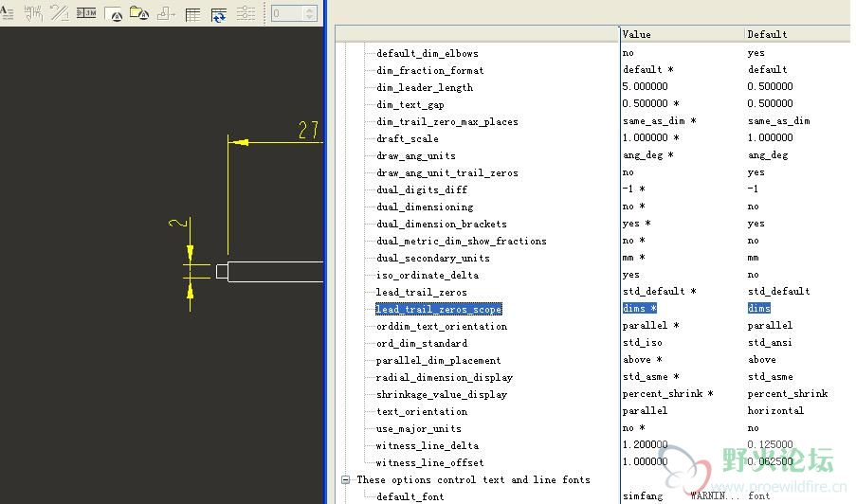Click the 1.200000 value of witness_line_delta
Viewport: 856px width, 504px height.
(645, 444)
